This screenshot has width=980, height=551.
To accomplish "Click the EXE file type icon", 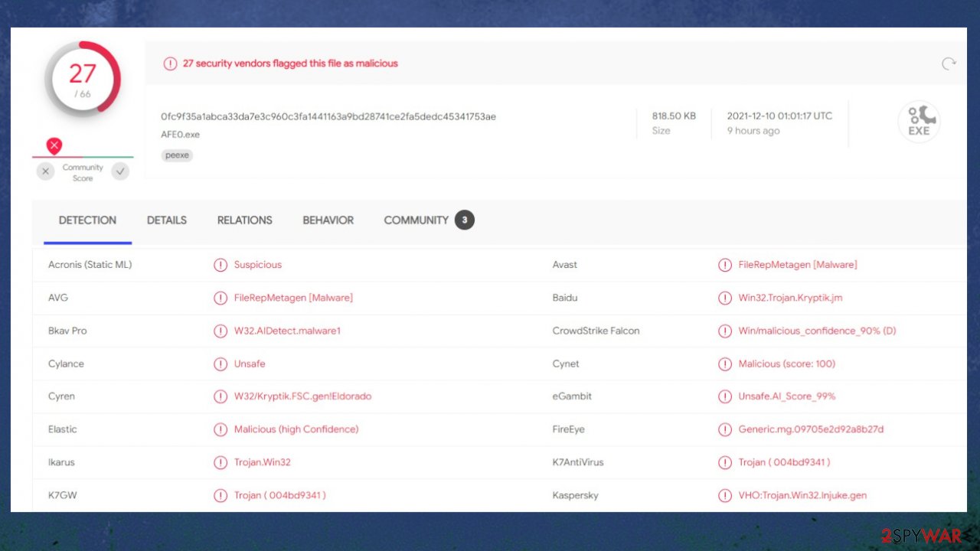I will point(919,122).
